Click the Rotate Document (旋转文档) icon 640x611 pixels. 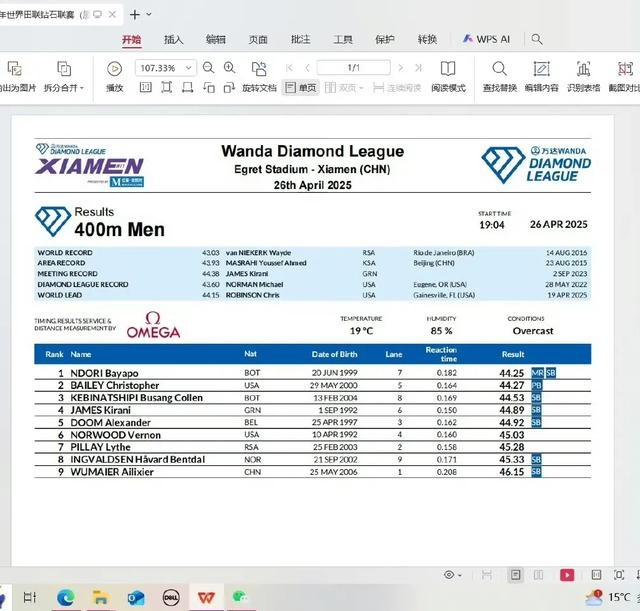click(x=259, y=69)
